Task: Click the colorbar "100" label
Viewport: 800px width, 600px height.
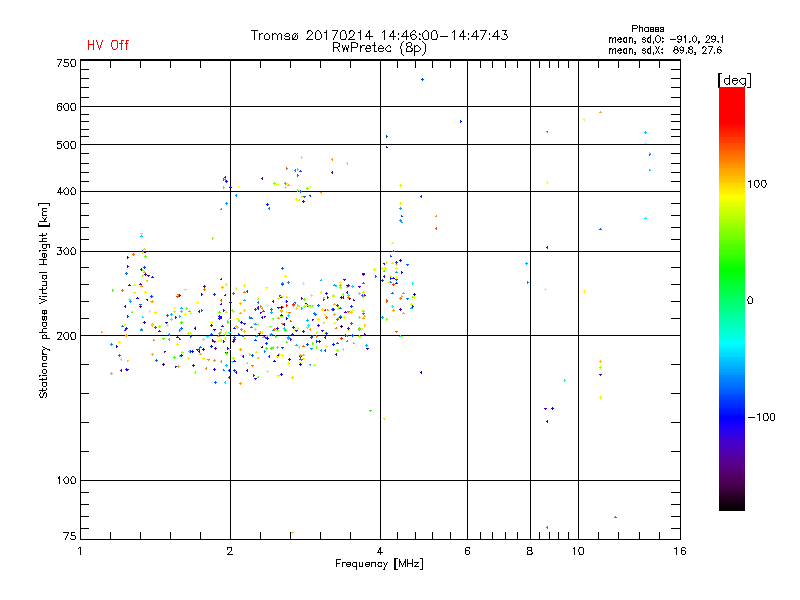Action: coord(757,184)
